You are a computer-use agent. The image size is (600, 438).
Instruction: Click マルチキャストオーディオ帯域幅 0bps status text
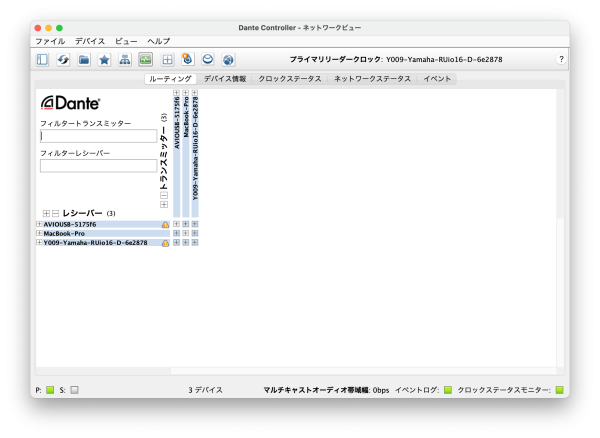pos(326,390)
